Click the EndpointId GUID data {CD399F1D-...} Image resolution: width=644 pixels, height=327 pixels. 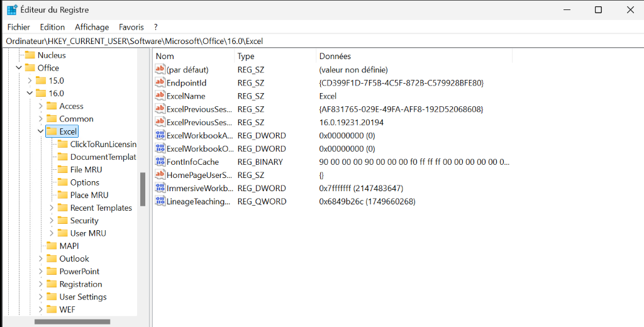tap(401, 82)
